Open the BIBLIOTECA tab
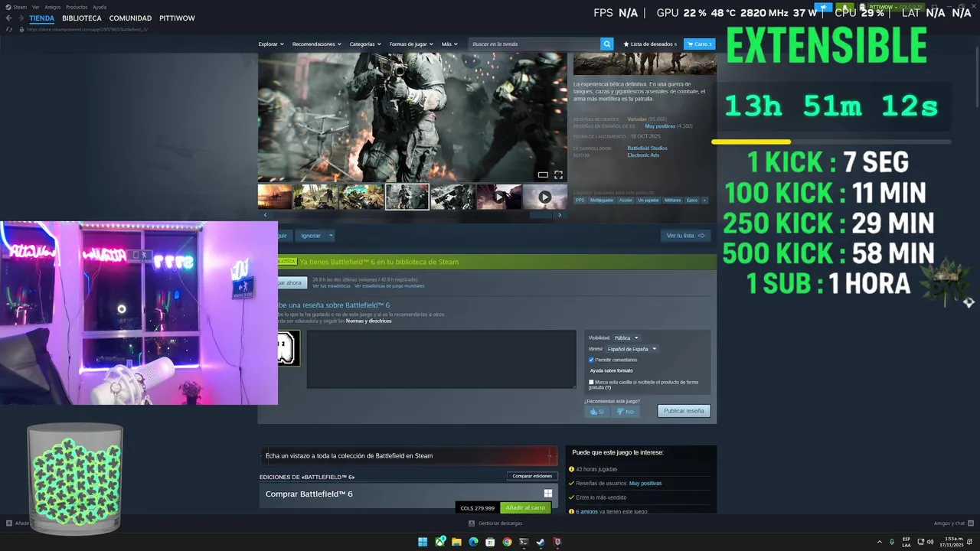Image resolution: width=980 pixels, height=551 pixels. pyautogui.click(x=82, y=18)
